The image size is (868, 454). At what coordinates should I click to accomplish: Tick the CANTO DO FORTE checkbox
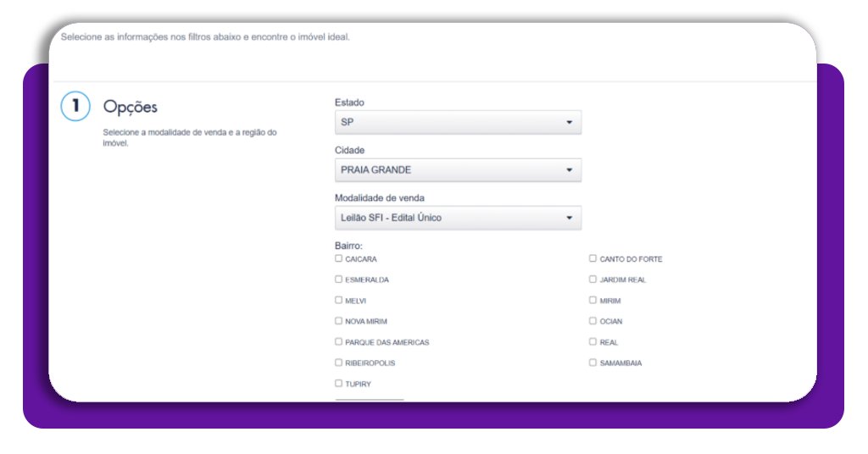pos(593,258)
